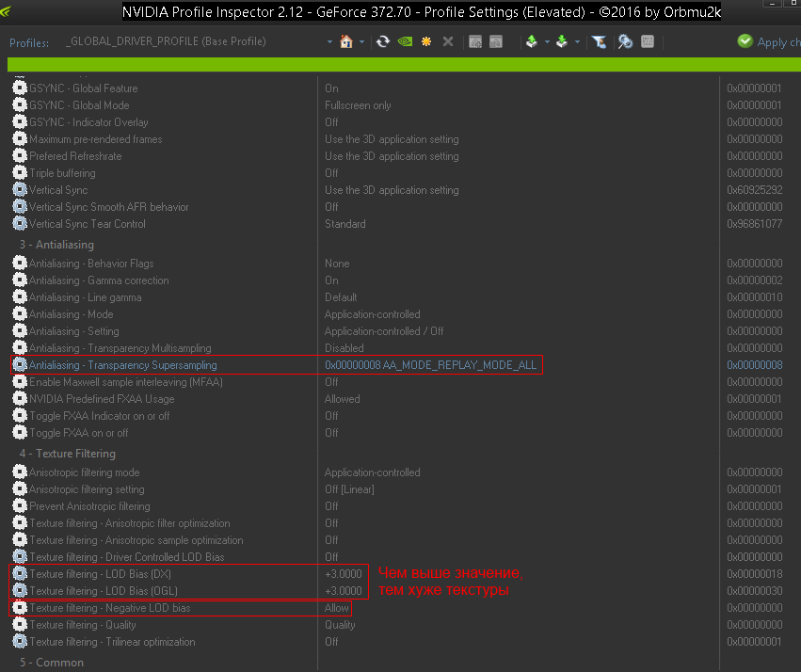Select the Prefered Refreshrate setting
Image resolution: width=801 pixels, height=672 pixels.
[75, 155]
